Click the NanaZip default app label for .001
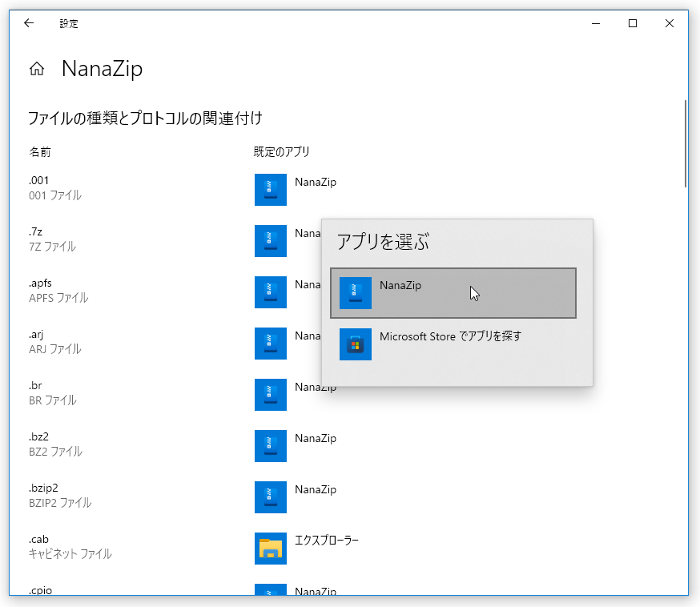Image resolution: width=700 pixels, height=607 pixels. point(316,182)
